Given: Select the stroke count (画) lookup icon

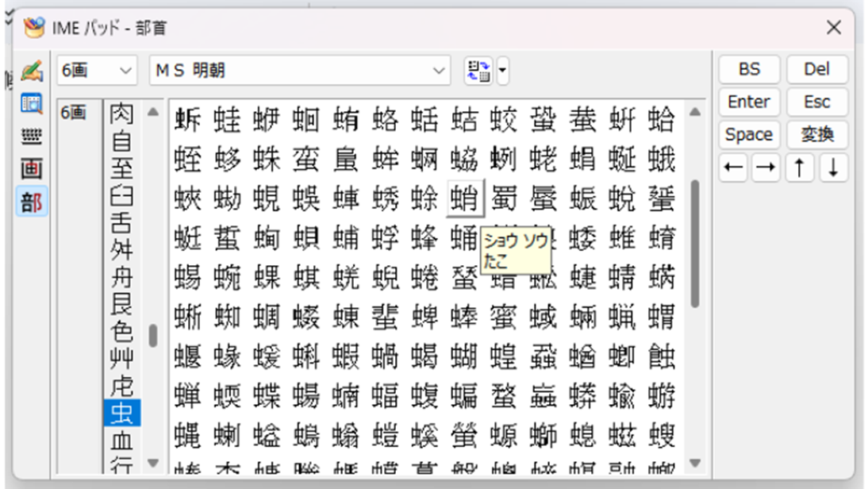Looking at the screenshot, I should (32, 168).
